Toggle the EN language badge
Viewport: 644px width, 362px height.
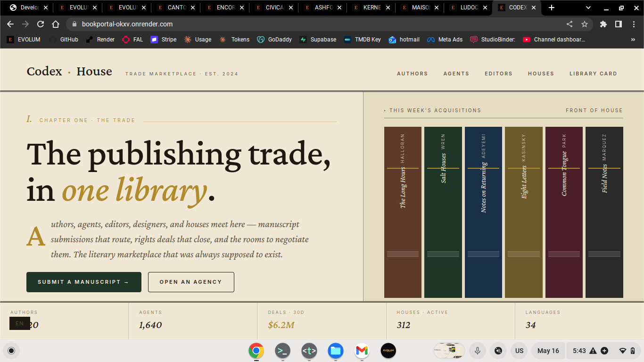20,323
